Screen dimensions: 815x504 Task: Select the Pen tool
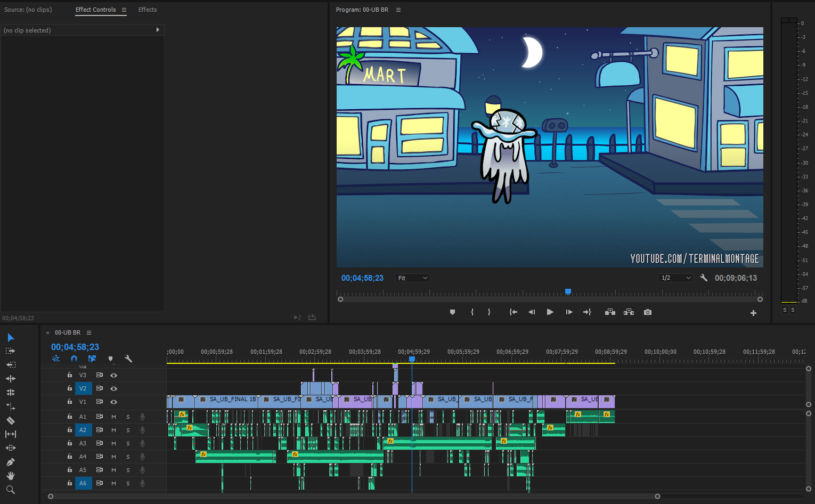pos(11,462)
